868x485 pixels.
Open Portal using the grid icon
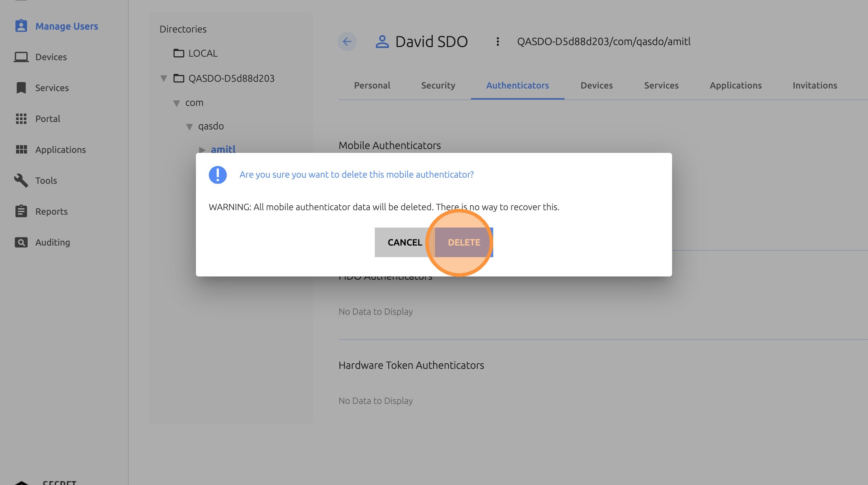coord(21,119)
